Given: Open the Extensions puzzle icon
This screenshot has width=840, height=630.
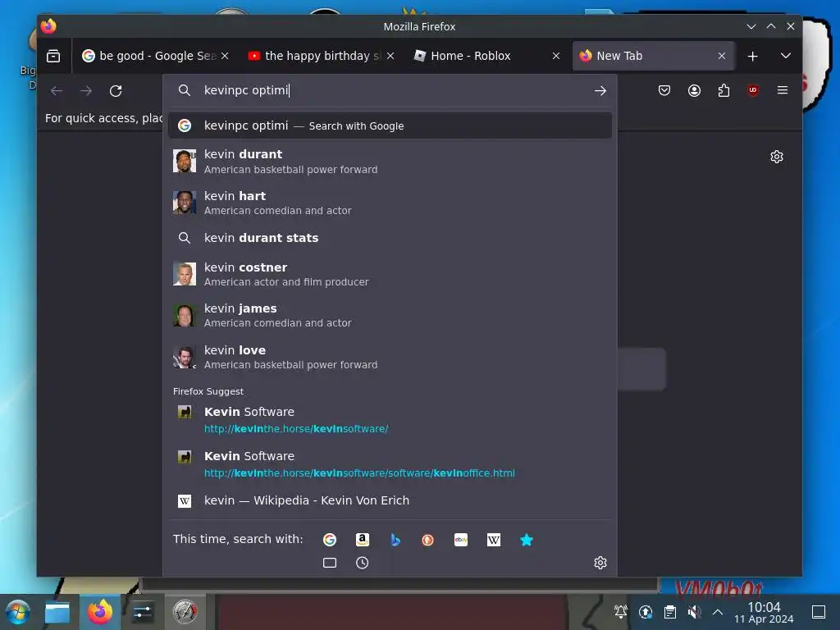Looking at the screenshot, I should [724, 90].
